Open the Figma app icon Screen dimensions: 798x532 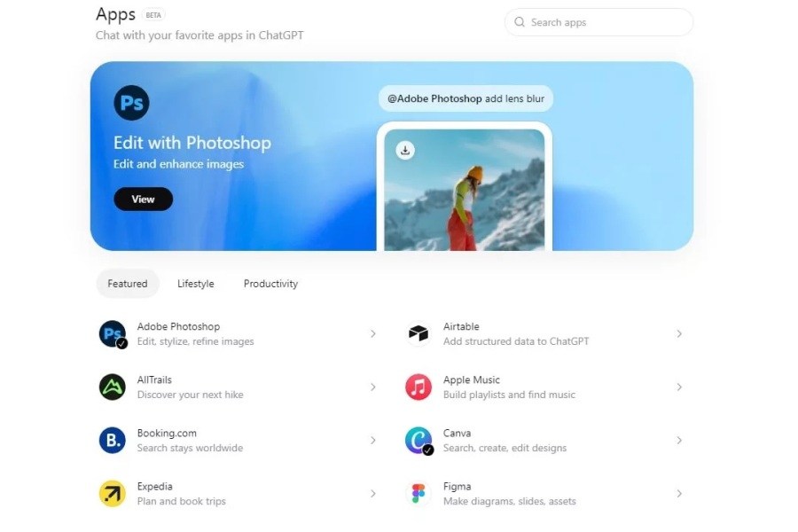pyautogui.click(x=419, y=493)
